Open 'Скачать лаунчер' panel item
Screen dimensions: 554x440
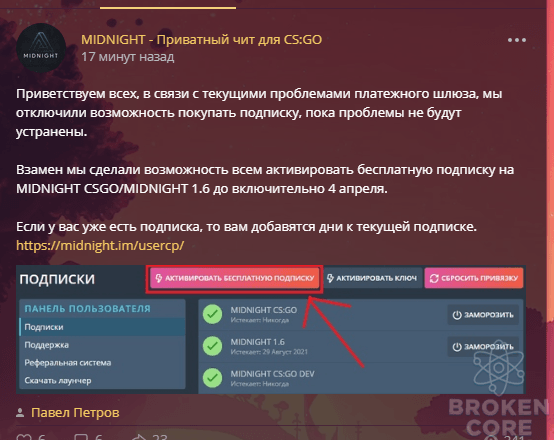pyautogui.click(x=102, y=381)
